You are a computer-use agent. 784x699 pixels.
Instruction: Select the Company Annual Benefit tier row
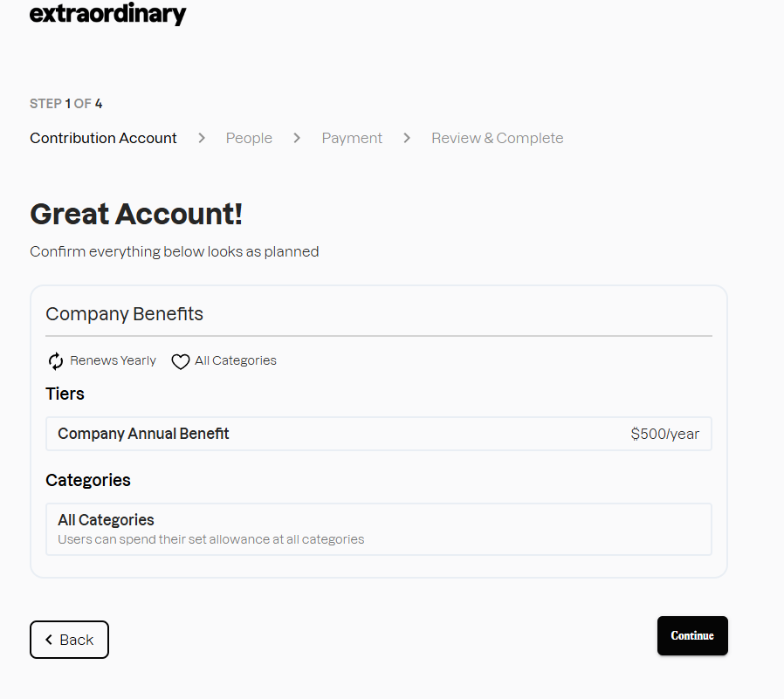pyautogui.click(x=378, y=434)
